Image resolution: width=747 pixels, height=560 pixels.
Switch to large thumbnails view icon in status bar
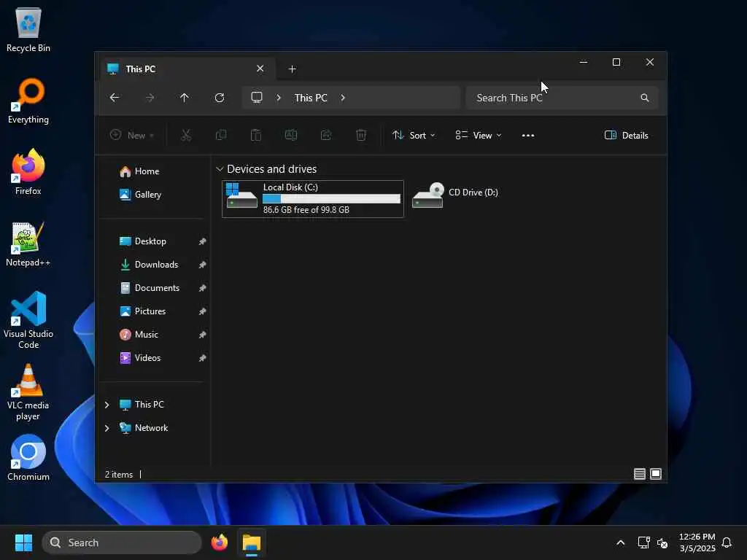coord(656,474)
